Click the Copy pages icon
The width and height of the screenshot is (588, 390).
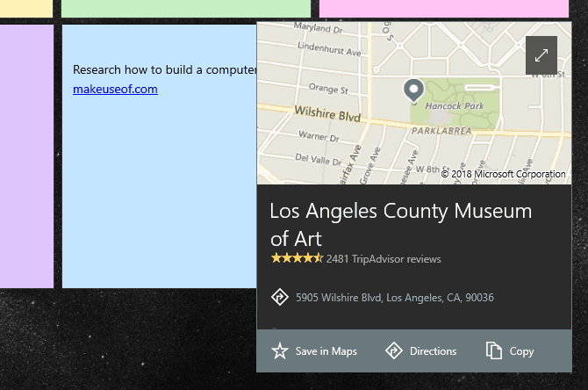tap(493, 350)
